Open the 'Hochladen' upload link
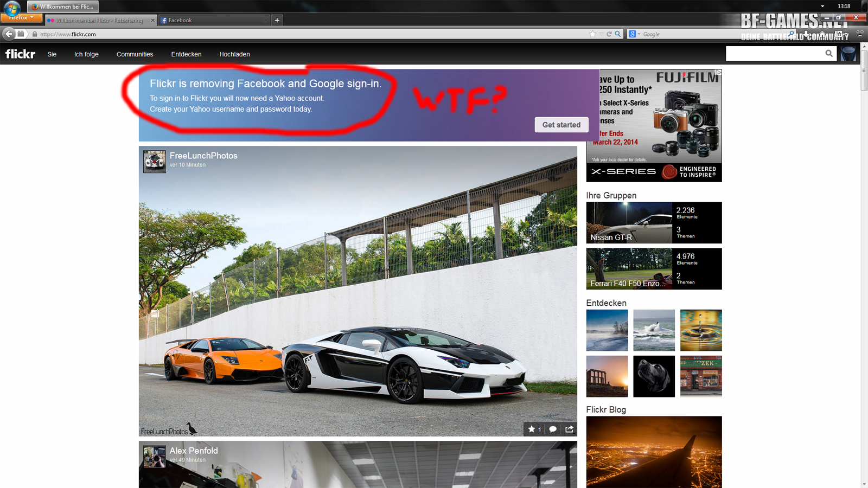The image size is (868, 488). 234,54
